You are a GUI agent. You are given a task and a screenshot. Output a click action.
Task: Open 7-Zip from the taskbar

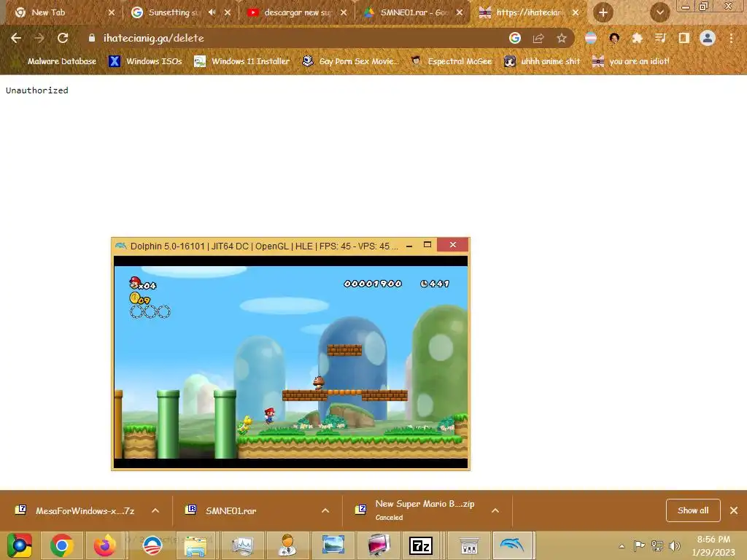tap(421, 545)
